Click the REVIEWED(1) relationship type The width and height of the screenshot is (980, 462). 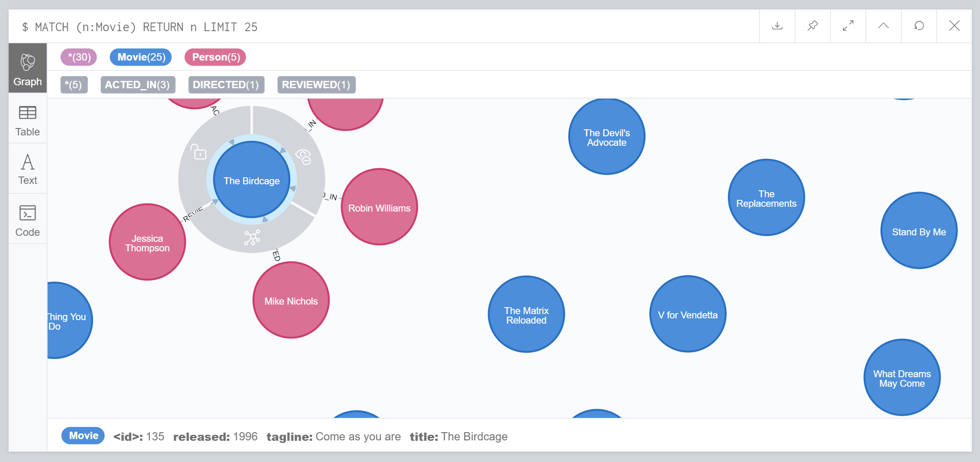(x=316, y=85)
